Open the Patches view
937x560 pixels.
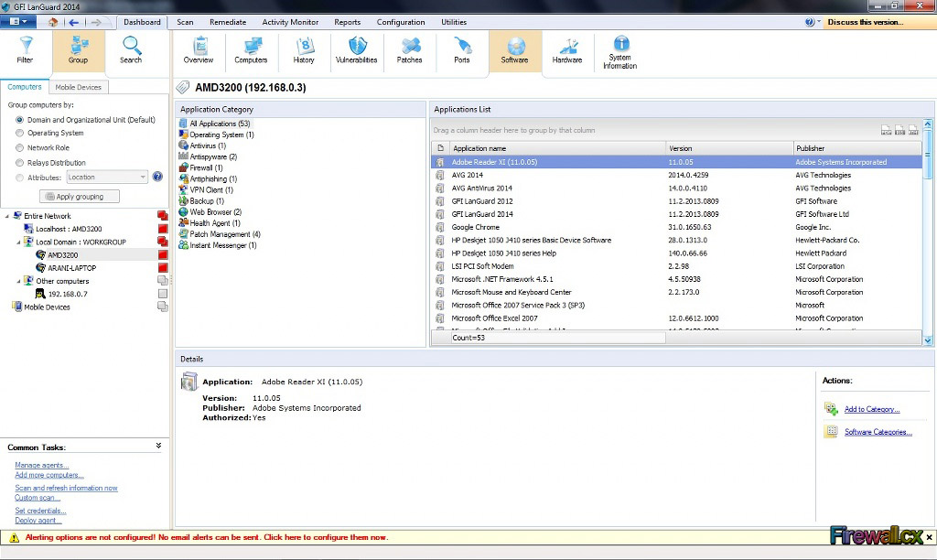tap(409, 50)
